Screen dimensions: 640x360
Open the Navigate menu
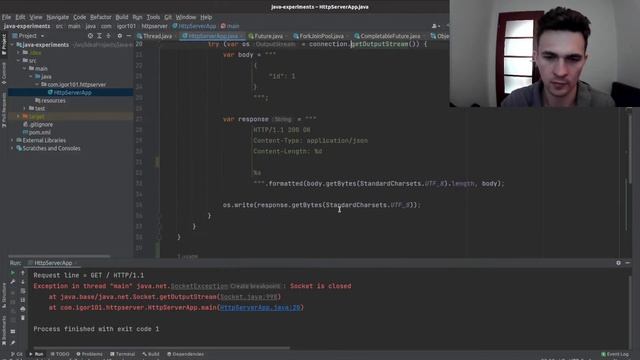(58, 17)
